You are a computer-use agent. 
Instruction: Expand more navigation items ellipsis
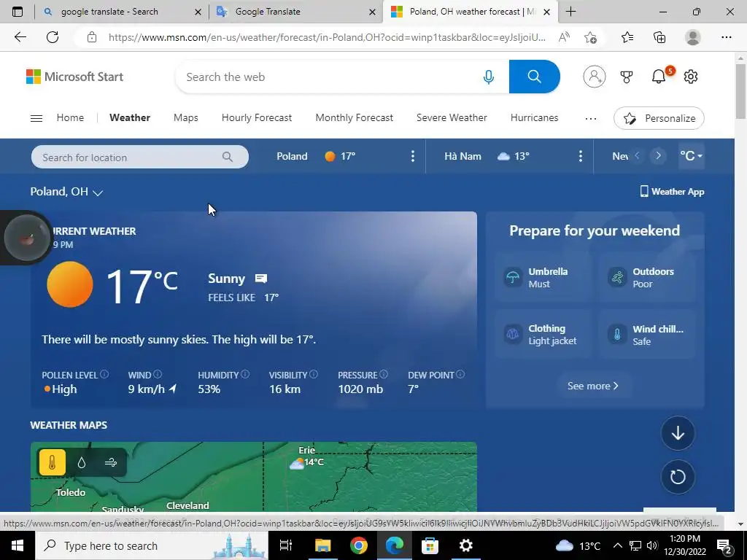point(590,119)
